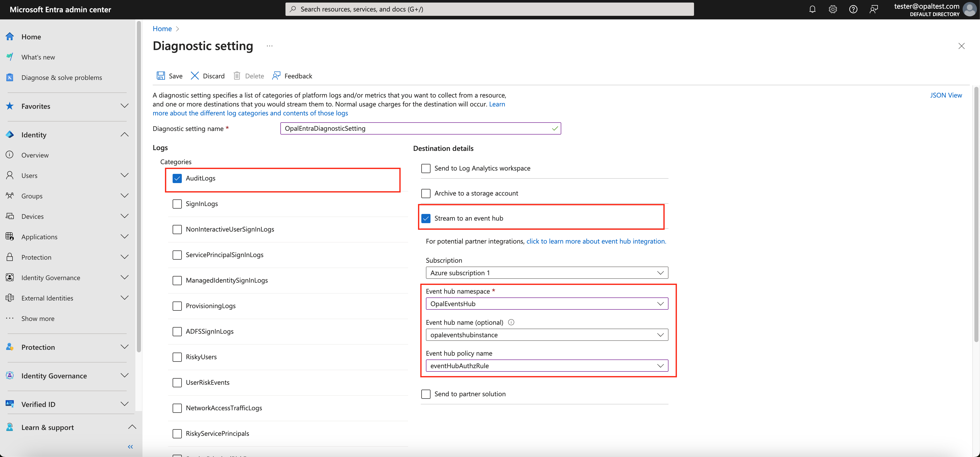Open the Event hub namespace dropdown
980x457 pixels.
(547, 304)
